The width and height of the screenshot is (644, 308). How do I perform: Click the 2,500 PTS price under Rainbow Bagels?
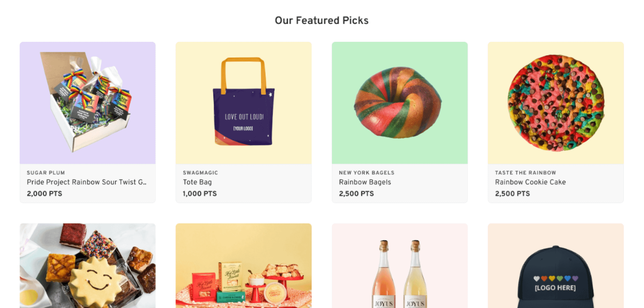356,194
